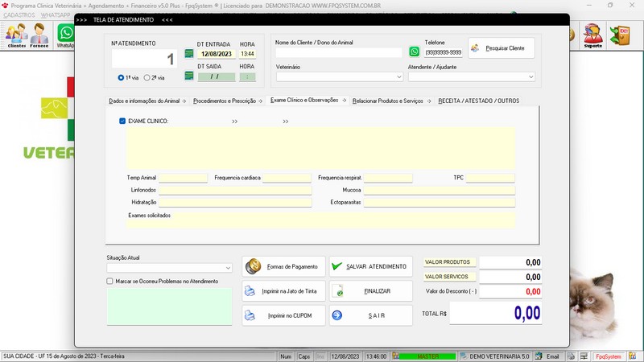644x362 pixels.
Task: Open Fornece supplier icon in main toolbar
Action: [39, 35]
